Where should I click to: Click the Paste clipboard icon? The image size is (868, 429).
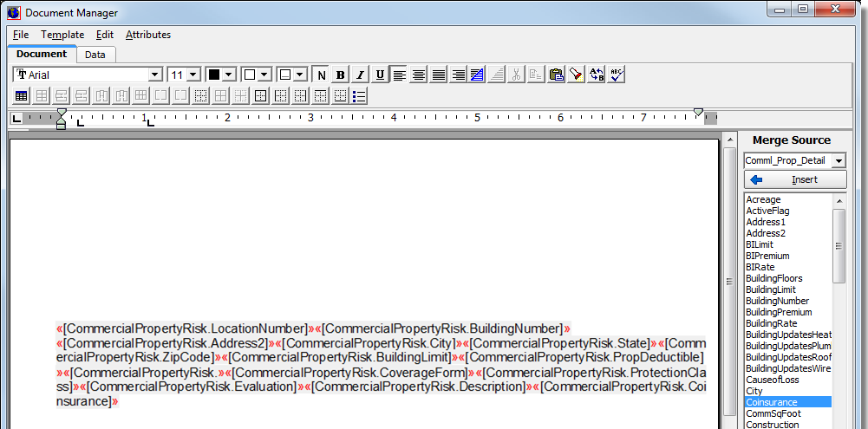pyautogui.click(x=556, y=75)
